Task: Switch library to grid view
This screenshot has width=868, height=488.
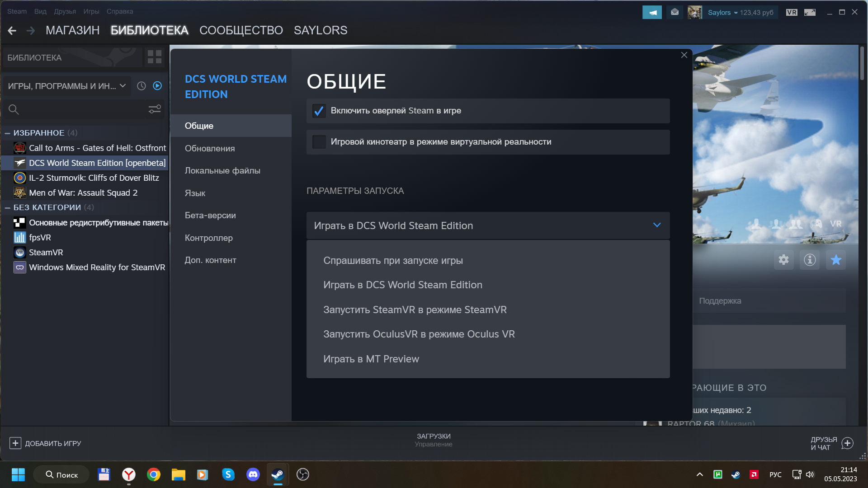Action: tap(155, 57)
